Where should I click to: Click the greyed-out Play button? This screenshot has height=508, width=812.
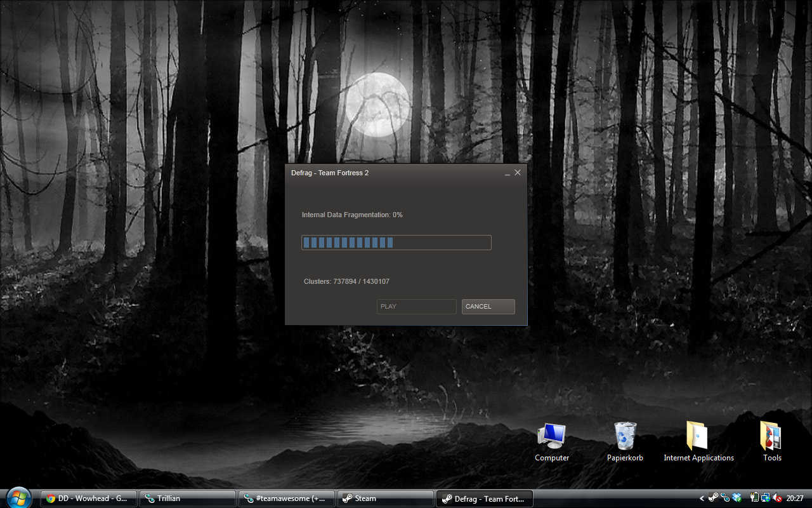point(416,307)
